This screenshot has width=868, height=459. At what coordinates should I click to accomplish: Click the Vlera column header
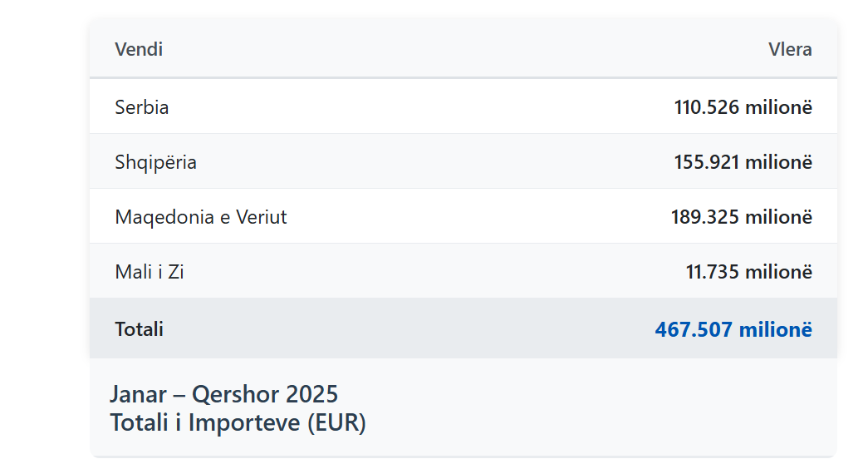[790, 49]
